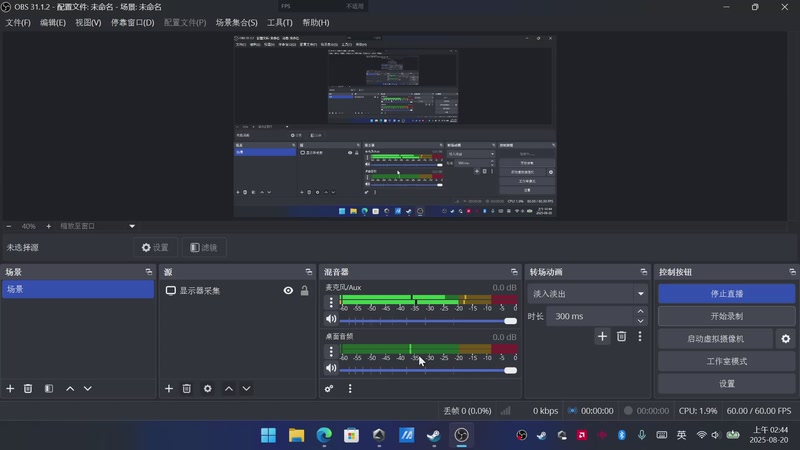
Task: Remove selected scene with trash icon
Action: coord(28,389)
